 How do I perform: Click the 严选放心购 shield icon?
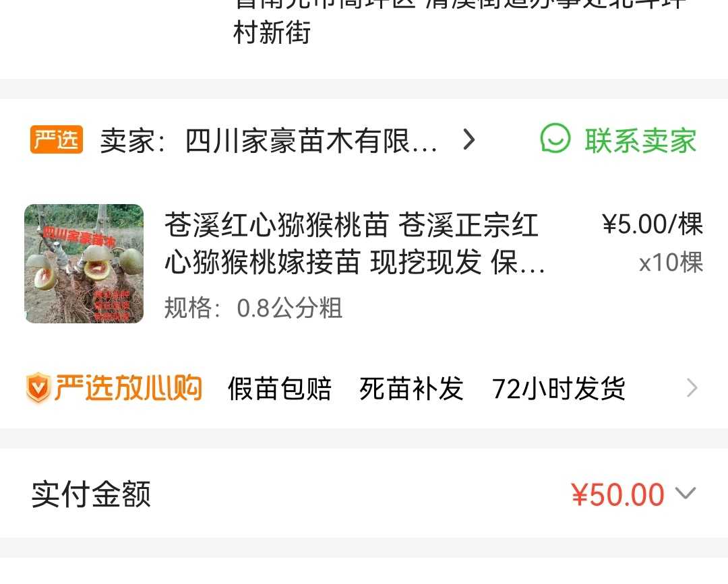coord(38,388)
